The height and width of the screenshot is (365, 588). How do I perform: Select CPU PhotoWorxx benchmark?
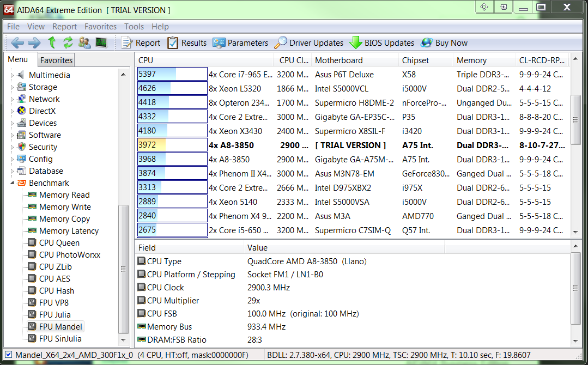(70, 255)
